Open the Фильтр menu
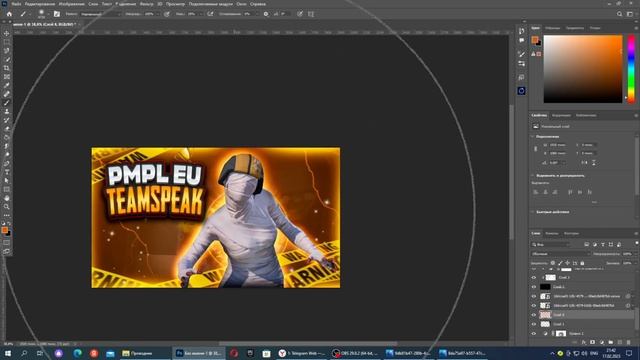The height and width of the screenshot is (360, 640). pos(147,4)
